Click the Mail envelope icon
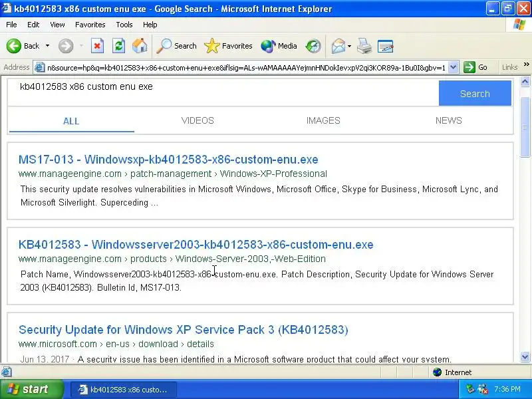The height and width of the screenshot is (399, 532). pyautogui.click(x=338, y=46)
